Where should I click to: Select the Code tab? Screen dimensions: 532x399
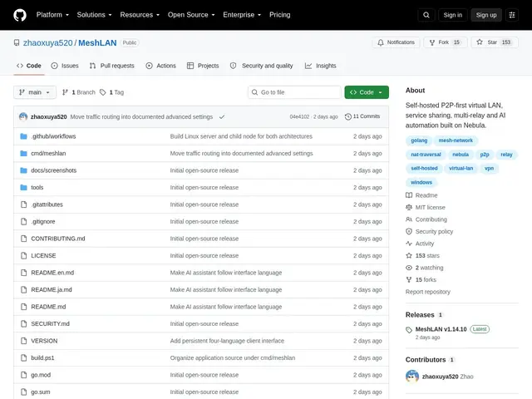click(x=29, y=66)
